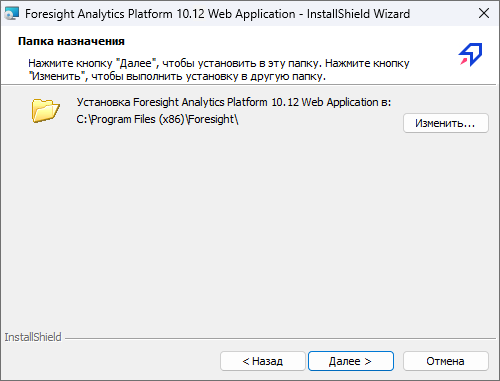Click the C:\Program Files (x86)\Foresight\ path text
The image size is (500, 381).
coord(157,119)
